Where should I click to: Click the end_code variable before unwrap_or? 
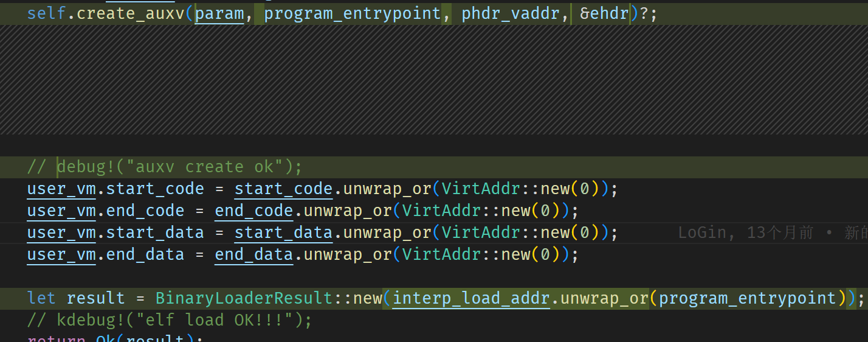click(x=254, y=211)
